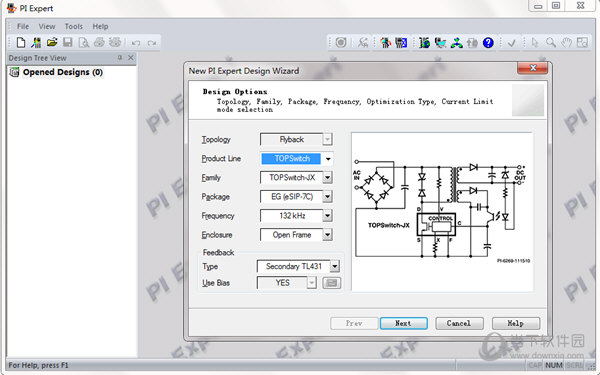Viewport: 600px width, 375px height.
Task: Click the Product Line field label
Action: (221, 158)
